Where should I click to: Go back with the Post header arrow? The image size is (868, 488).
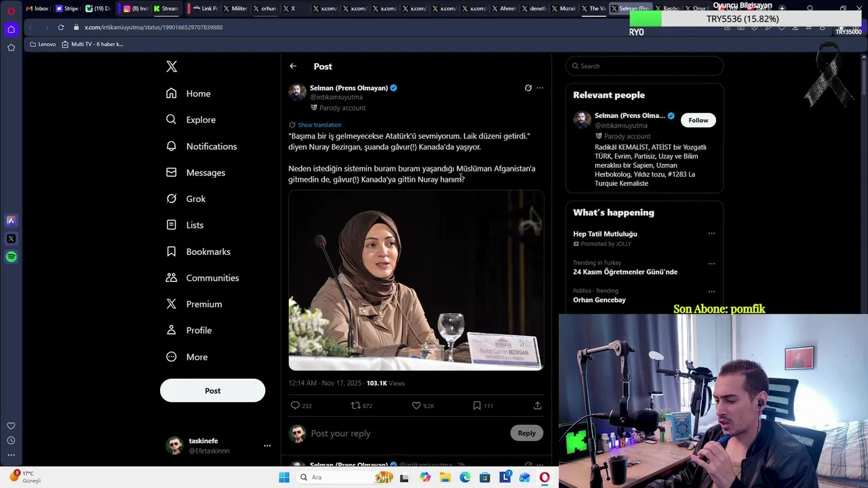pyautogui.click(x=293, y=66)
